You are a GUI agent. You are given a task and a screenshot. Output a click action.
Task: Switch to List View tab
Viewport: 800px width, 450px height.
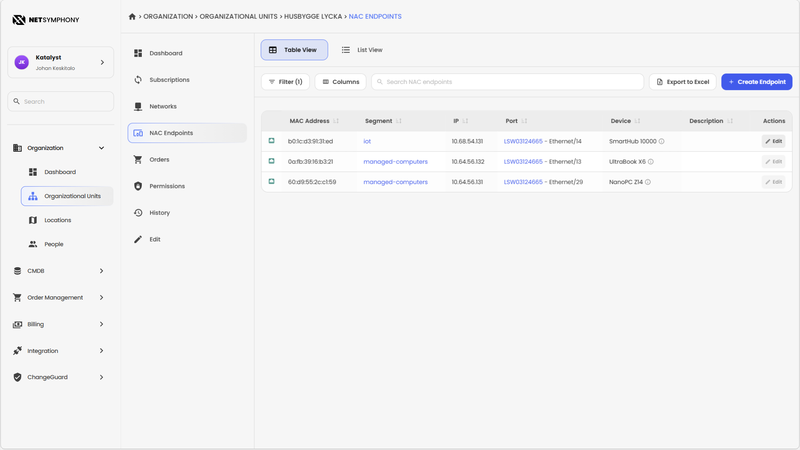[x=362, y=50]
